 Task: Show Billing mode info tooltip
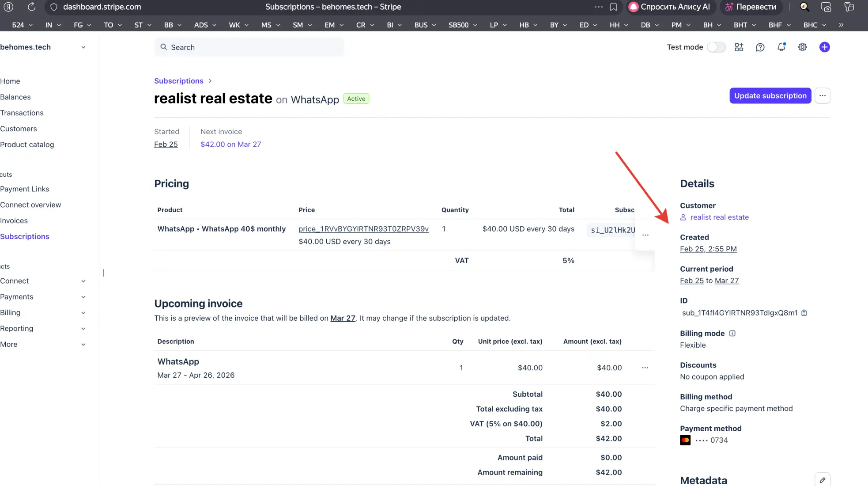(x=732, y=334)
